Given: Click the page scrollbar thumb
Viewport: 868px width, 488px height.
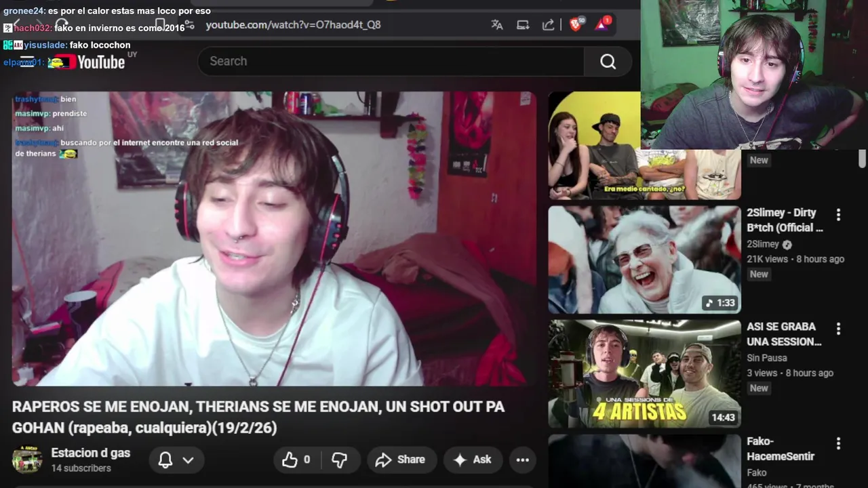Looking at the screenshot, I should pyautogui.click(x=862, y=159).
